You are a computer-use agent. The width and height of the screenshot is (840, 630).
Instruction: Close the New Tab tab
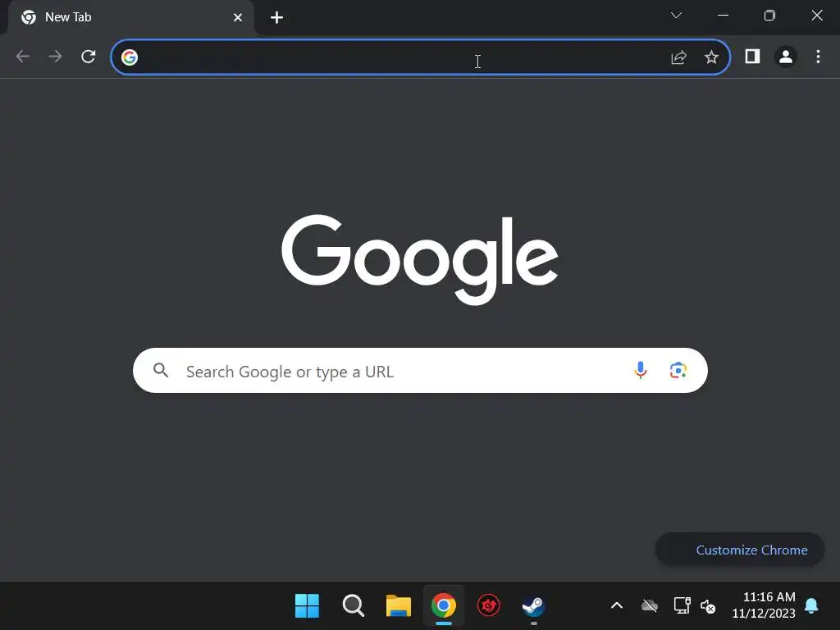[238, 18]
